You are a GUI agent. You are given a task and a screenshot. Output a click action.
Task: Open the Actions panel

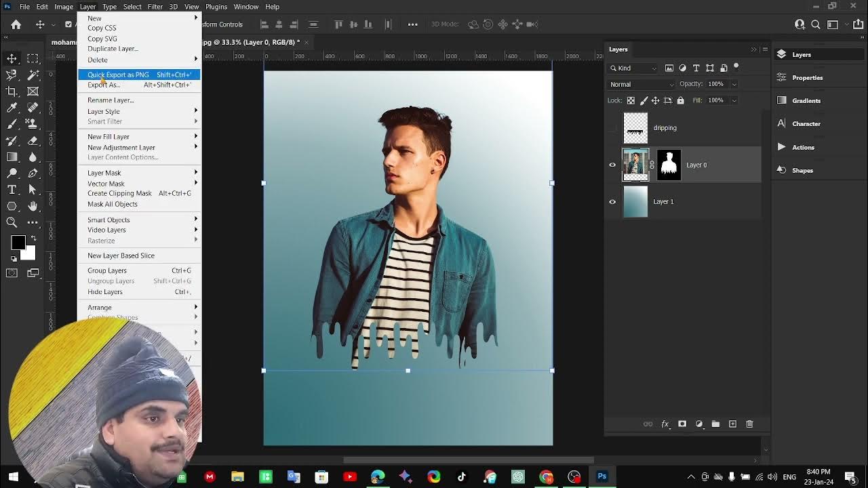coord(803,148)
